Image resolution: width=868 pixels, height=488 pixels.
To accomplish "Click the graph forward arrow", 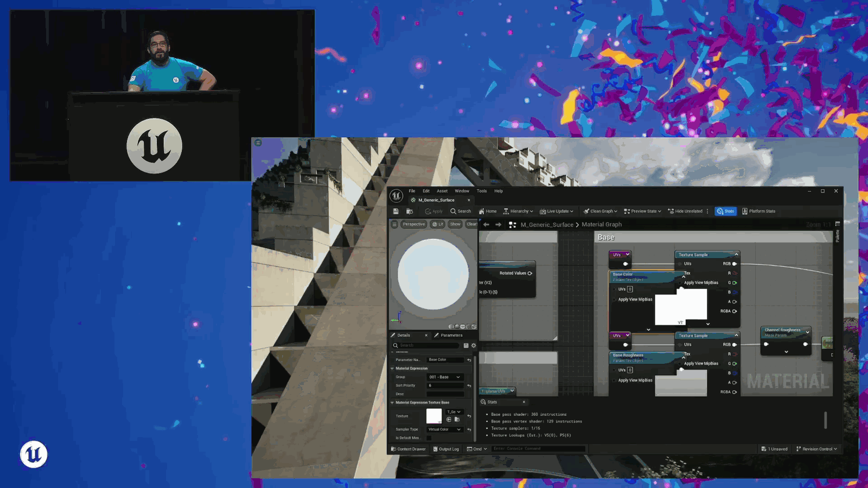I will coord(498,224).
